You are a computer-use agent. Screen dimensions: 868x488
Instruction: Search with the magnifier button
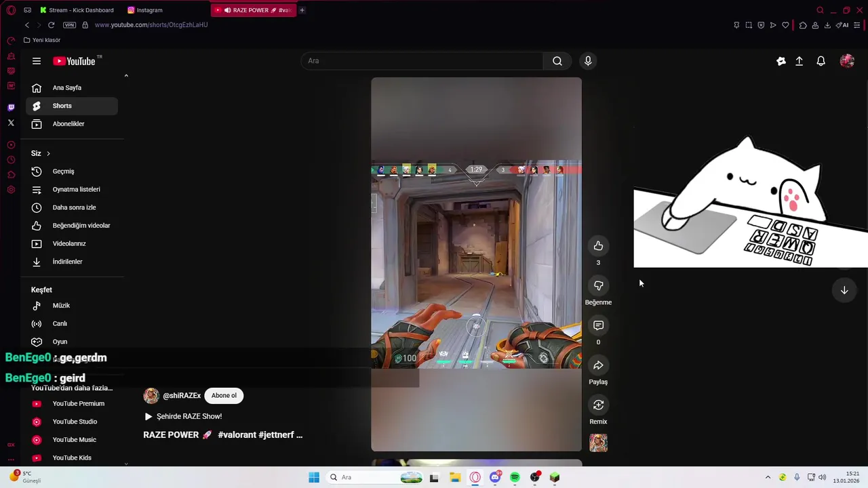pyautogui.click(x=557, y=61)
